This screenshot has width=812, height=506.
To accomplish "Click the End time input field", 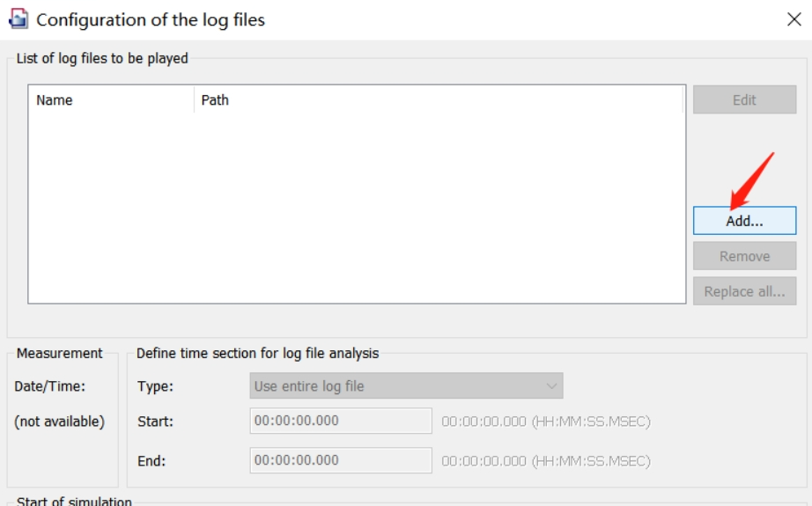I will click(341, 460).
